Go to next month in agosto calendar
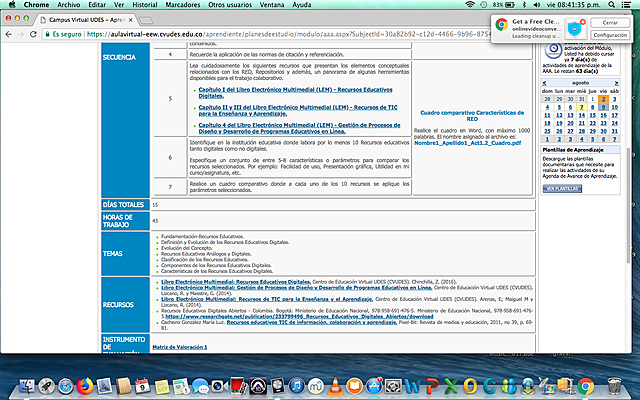Image resolution: width=640 pixels, height=400 pixels. pyautogui.click(x=616, y=83)
